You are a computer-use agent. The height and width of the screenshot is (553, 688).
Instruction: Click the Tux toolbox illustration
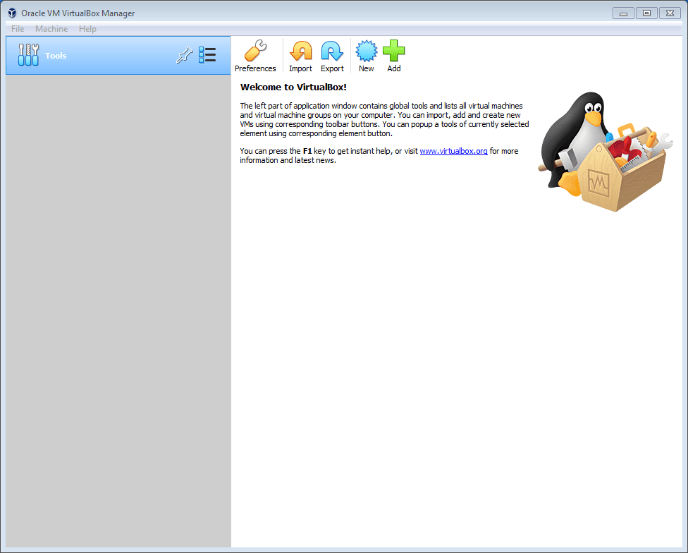(x=605, y=151)
